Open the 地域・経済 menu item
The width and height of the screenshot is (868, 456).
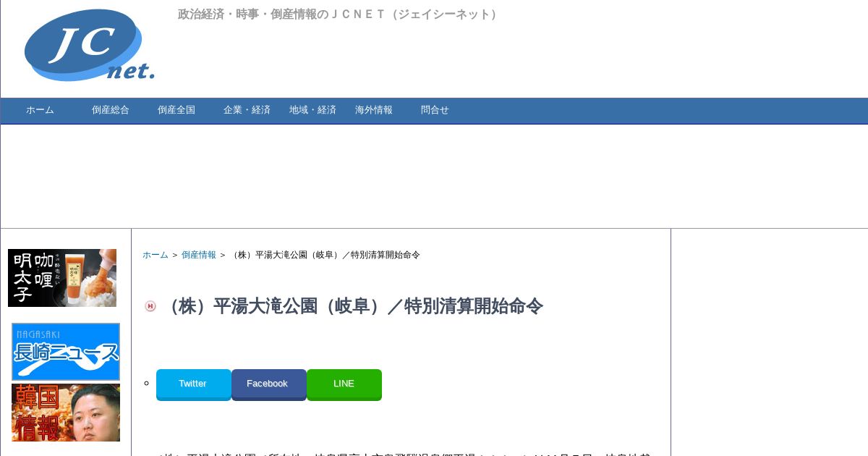click(x=312, y=110)
